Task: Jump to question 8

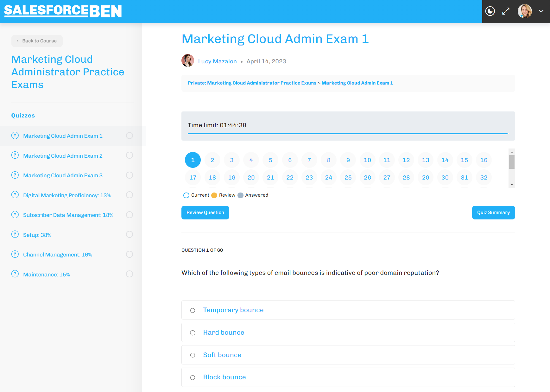Action: (x=329, y=160)
